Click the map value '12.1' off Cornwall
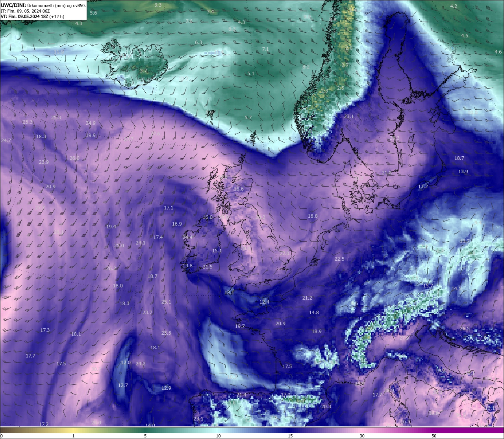 [229, 293]
